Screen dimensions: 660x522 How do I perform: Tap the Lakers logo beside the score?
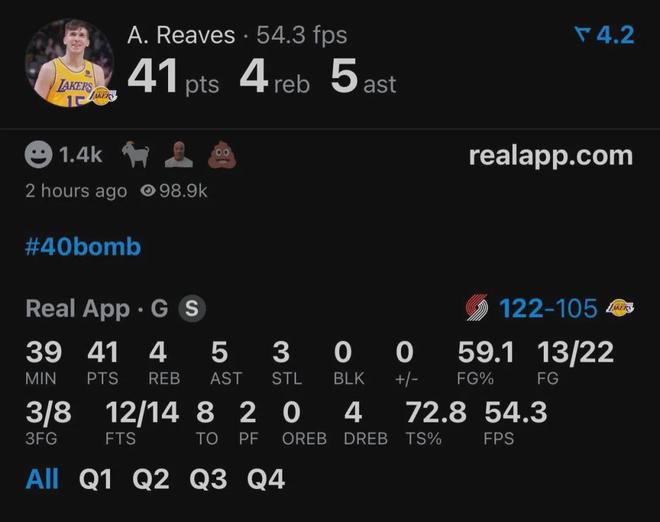click(620, 309)
